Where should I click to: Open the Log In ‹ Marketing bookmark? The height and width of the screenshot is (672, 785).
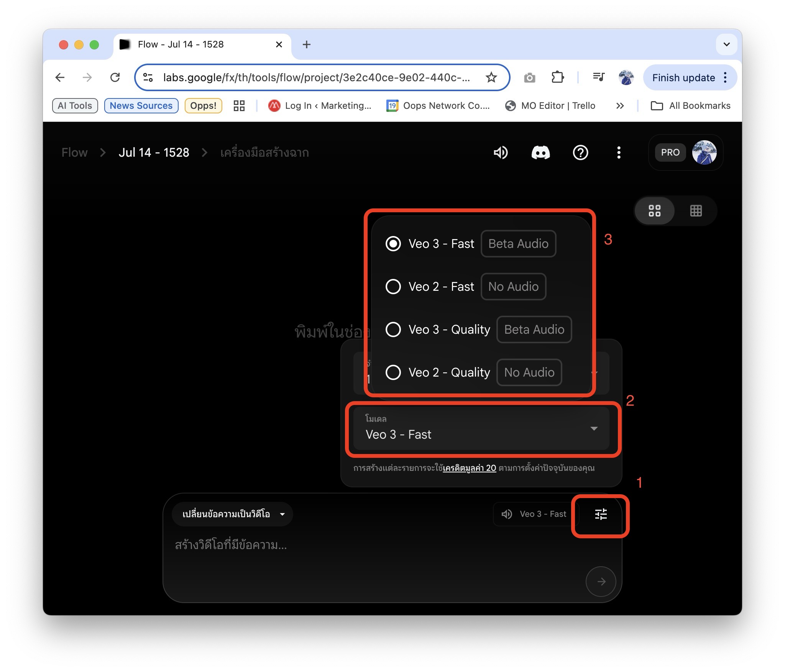tap(320, 106)
